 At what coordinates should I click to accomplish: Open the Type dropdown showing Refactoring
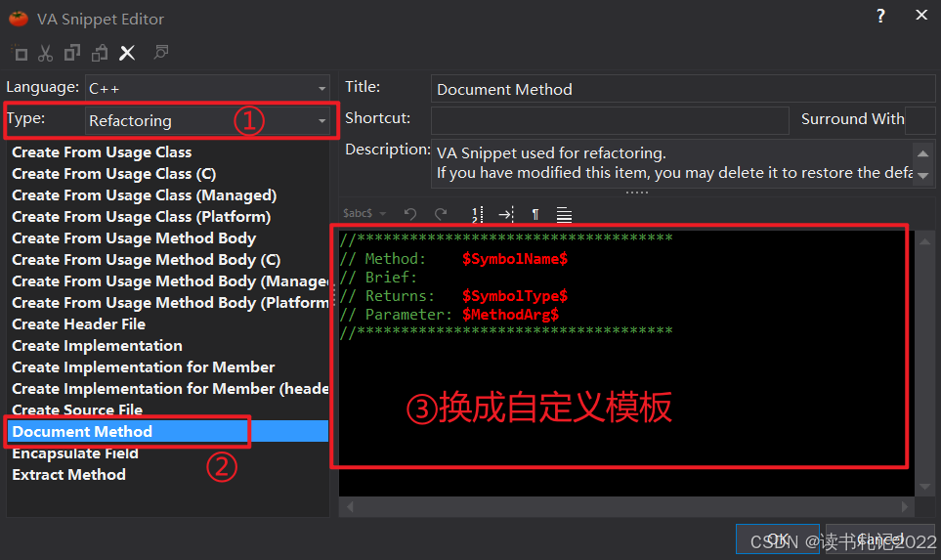pyautogui.click(x=207, y=120)
